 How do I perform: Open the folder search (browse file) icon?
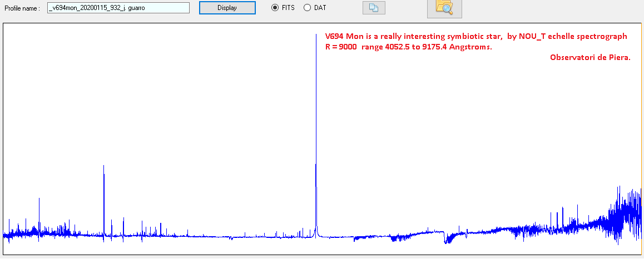point(444,8)
